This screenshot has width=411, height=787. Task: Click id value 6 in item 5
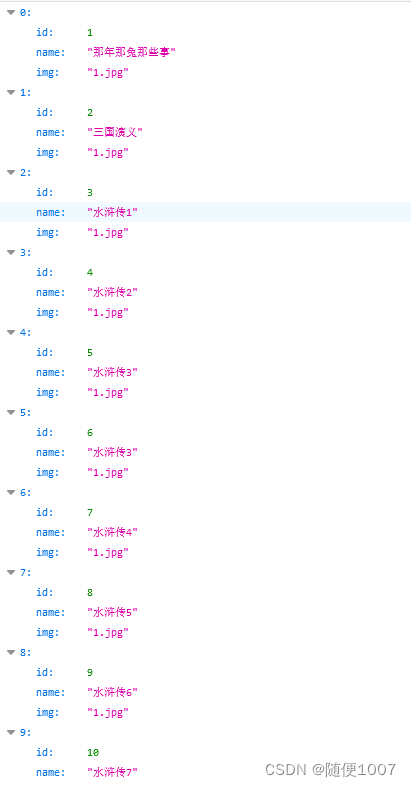click(x=90, y=433)
